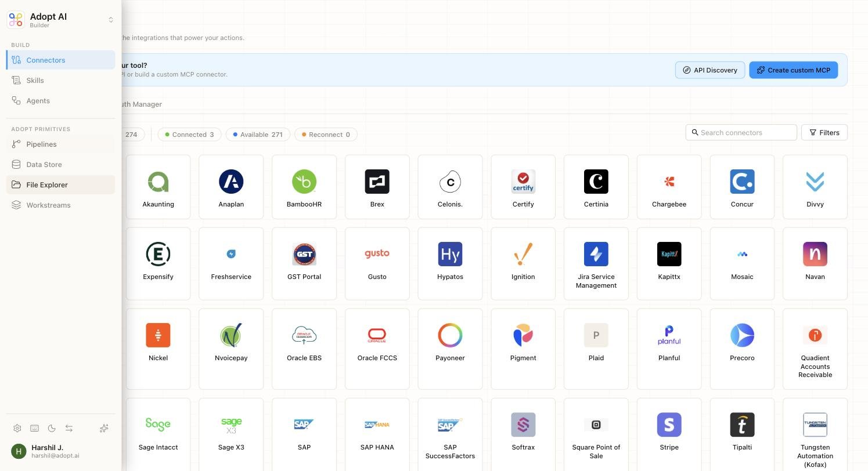Switch to the Auth Manager tab
Image resolution: width=868 pixels, height=471 pixels.
[142, 104]
